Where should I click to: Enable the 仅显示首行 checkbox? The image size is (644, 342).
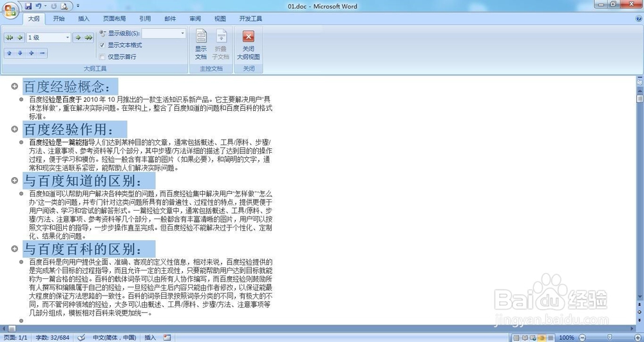102,57
